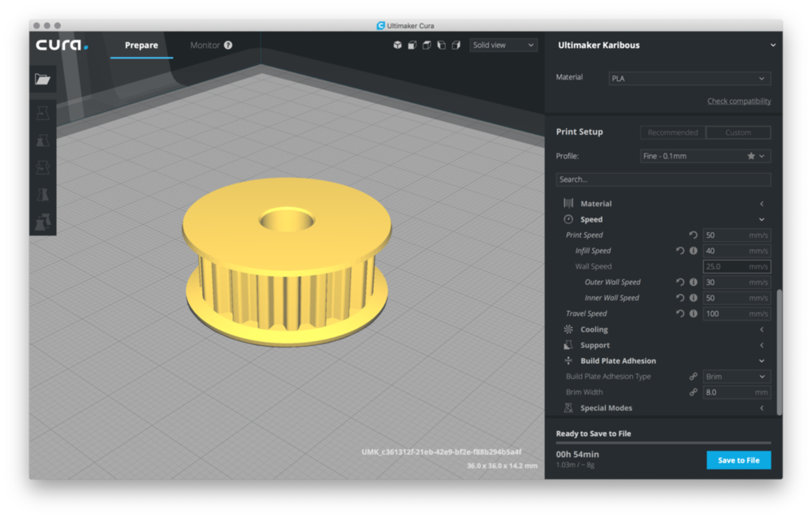Expand the Cooling settings category
The width and height of the screenshot is (812, 518).
click(x=663, y=330)
